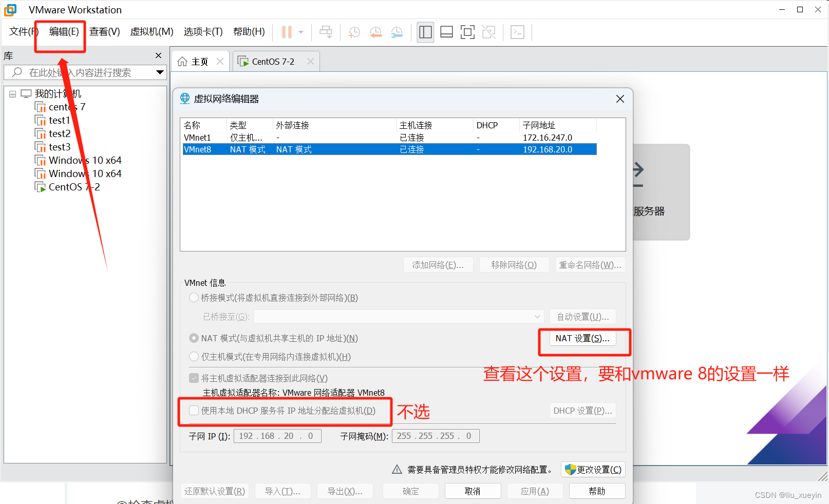Select the centos 7 virtual machine
The image size is (829, 504).
[x=67, y=107]
